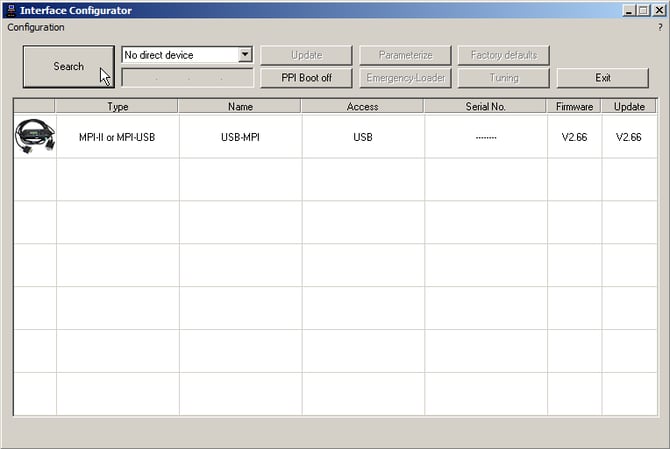Select the USB-MPI name cell
Image resolution: width=670 pixels, height=449 pixels.
click(240, 137)
